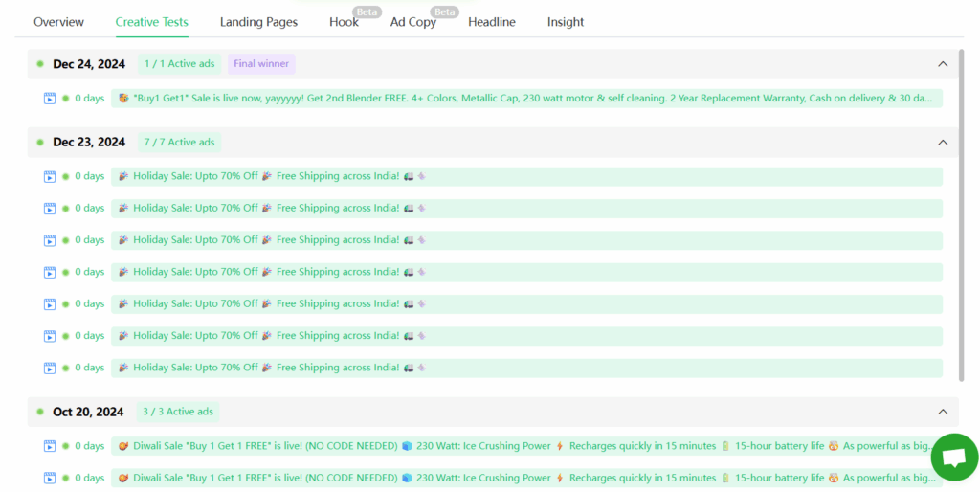Collapse the Oct 20, 2024 group chevron
This screenshot has width=980, height=492.
click(x=943, y=412)
